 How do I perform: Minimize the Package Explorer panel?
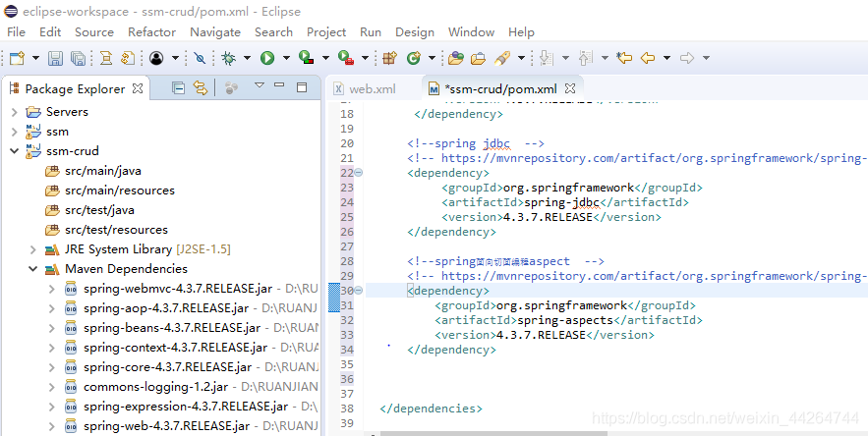point(279,85)
